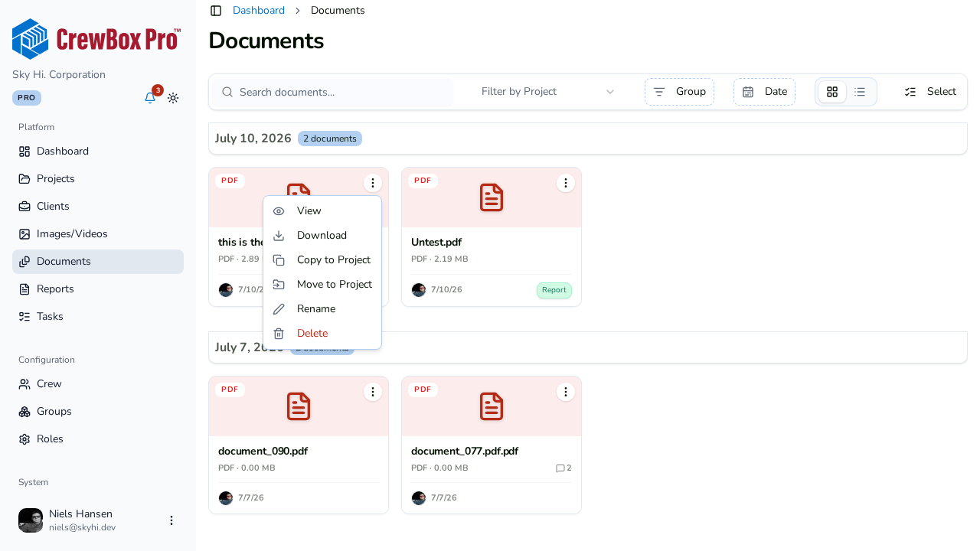Open the document_090.pdf thumbnail
The height and width of the screenshot is (551, 980).
[x=299, y=406]
